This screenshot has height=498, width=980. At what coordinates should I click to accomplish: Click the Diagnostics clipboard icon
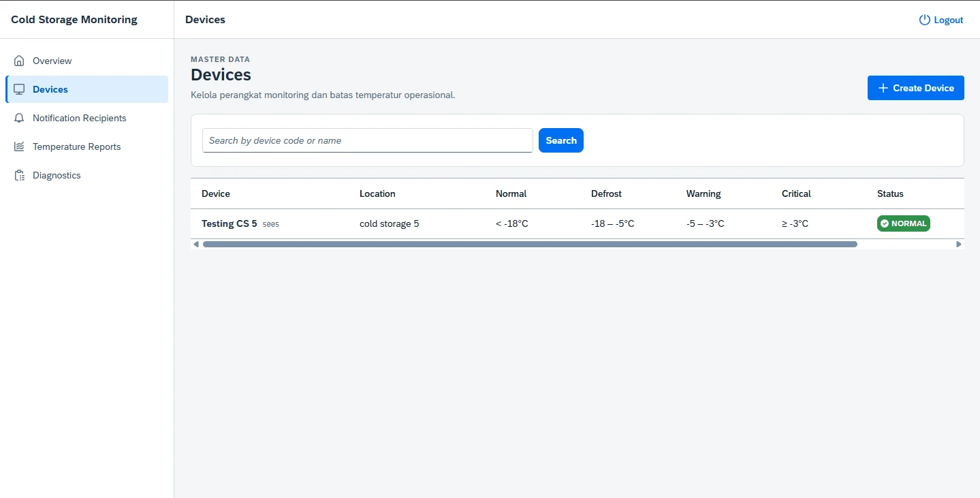pos(19,175)
